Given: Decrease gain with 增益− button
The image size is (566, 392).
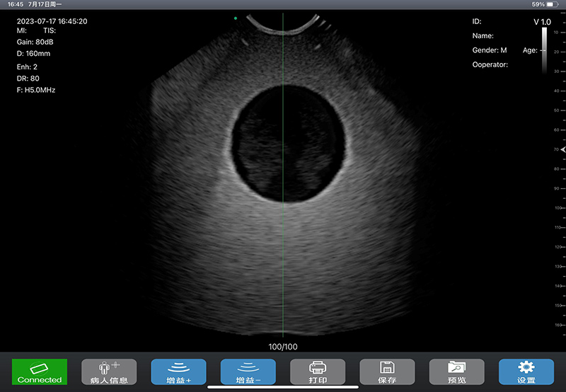Looking at the screenshot, I should 248,371.
